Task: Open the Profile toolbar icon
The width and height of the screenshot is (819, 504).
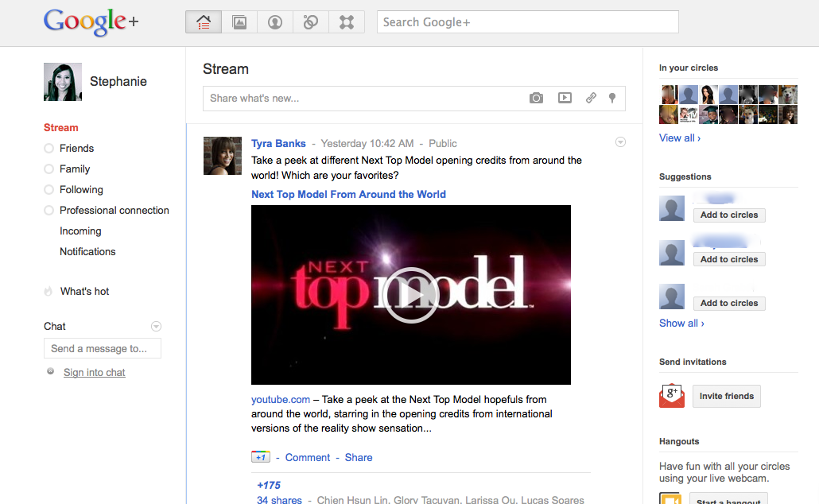Action: tap(275, 22)
